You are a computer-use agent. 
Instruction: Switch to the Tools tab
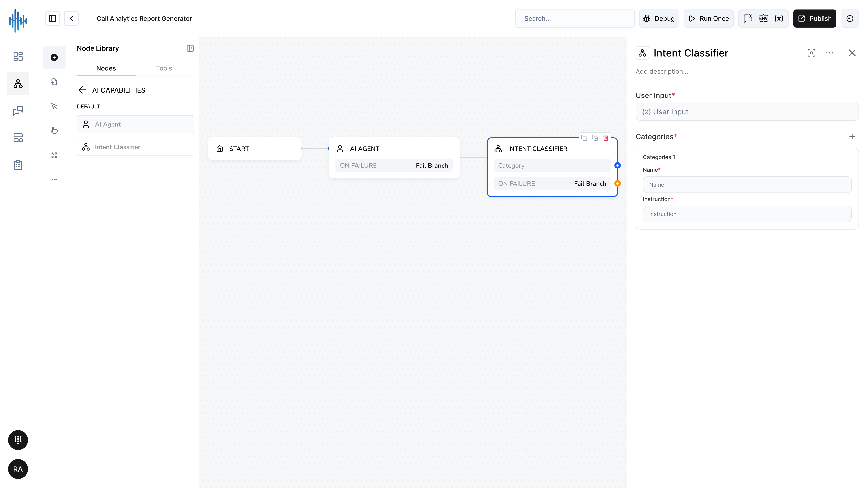pos(164,68)
